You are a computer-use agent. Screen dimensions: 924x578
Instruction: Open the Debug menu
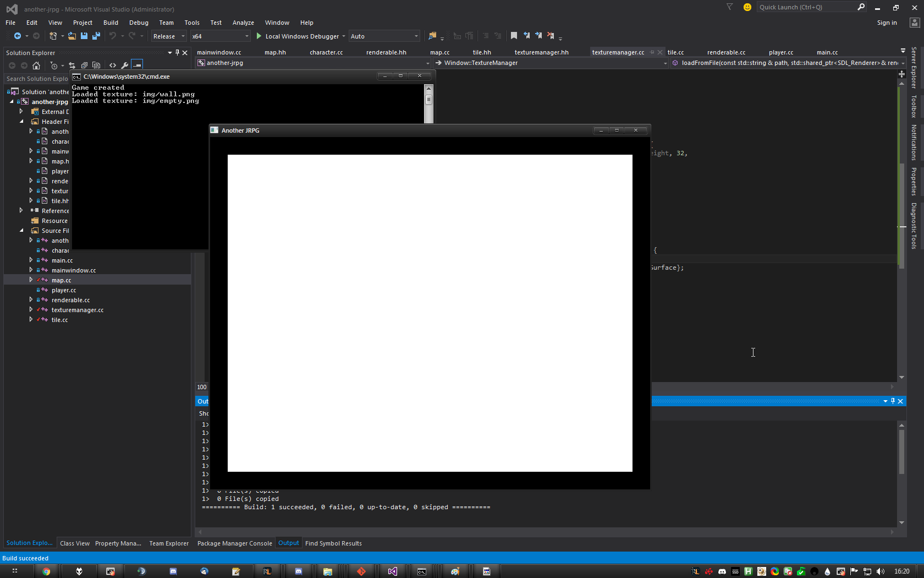pos(139,23)
